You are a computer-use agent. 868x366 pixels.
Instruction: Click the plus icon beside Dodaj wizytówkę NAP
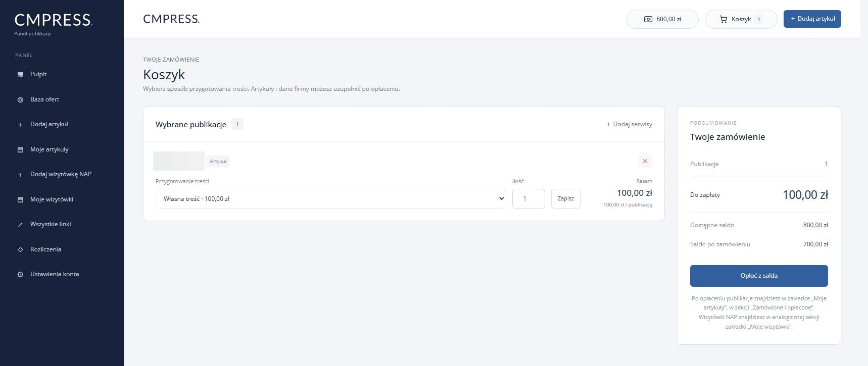coord(20,175)
